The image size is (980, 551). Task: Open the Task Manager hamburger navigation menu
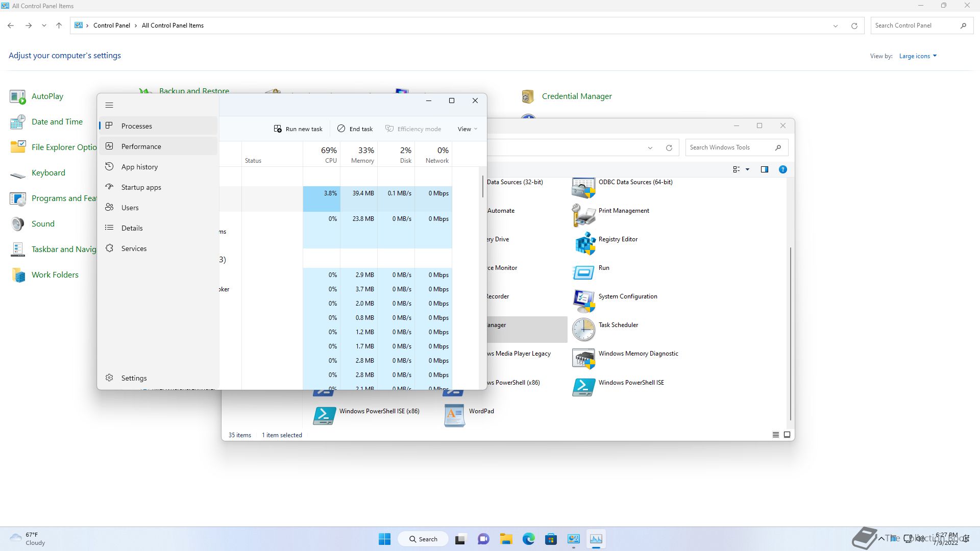tap(109, 105)
